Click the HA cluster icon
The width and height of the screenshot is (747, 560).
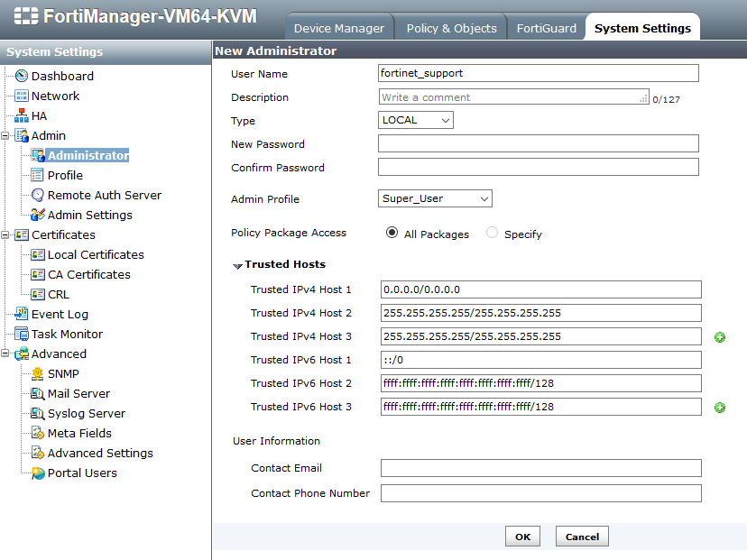pyautogui.click(x=22, y=116)
